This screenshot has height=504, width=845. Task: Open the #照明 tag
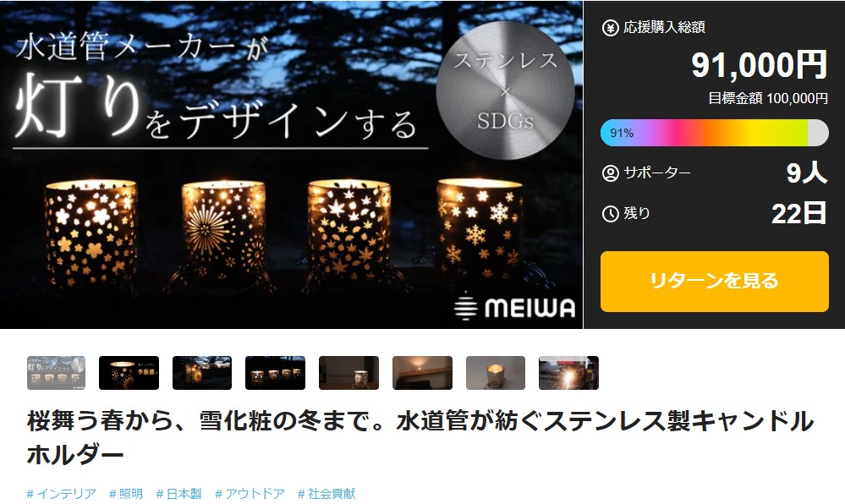126,493
